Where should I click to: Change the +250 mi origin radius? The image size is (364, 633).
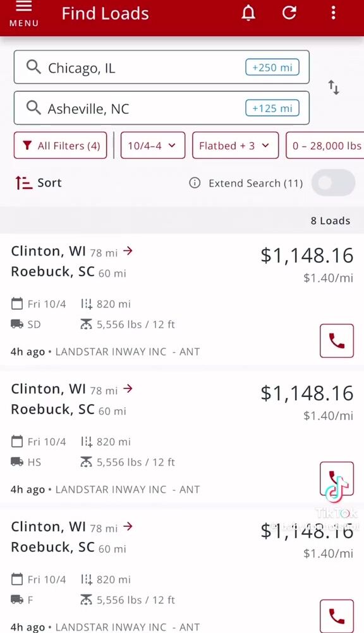[x=272, y=68]
